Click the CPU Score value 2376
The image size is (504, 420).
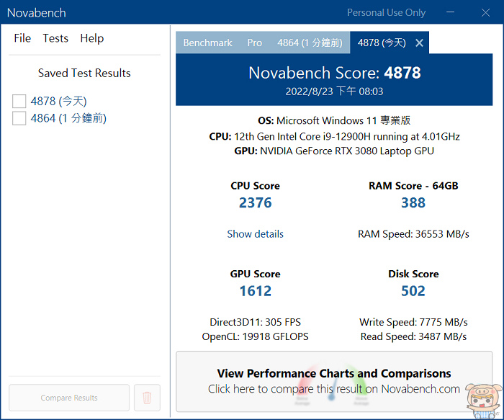tap(255, 203)
